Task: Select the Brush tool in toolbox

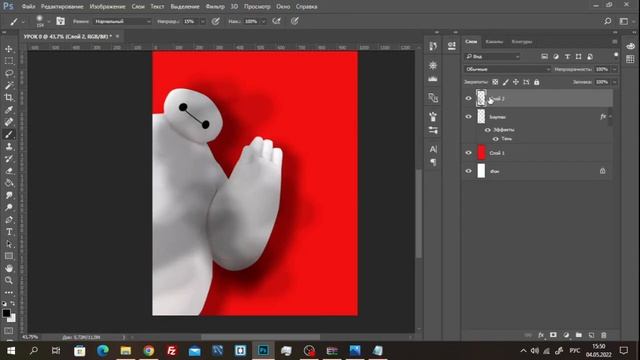Action: pyautogui.click(x=9, y=134)
